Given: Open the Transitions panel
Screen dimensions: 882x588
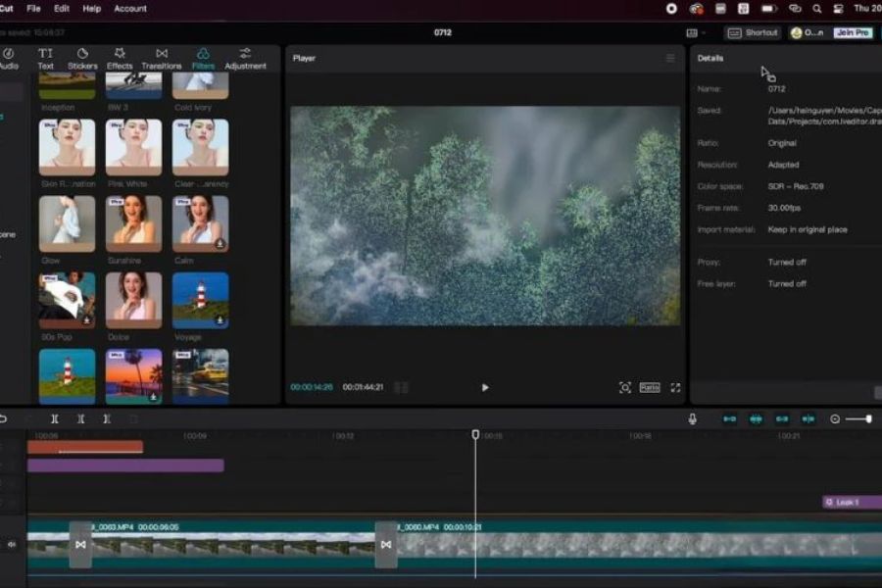Looking at the screenshot, I should 162,59.
